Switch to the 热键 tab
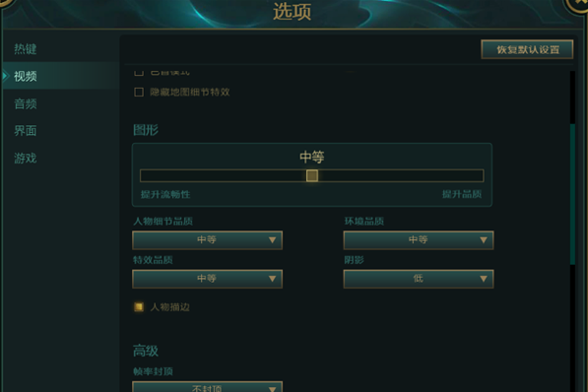588x392 pixels. [26, 49]
